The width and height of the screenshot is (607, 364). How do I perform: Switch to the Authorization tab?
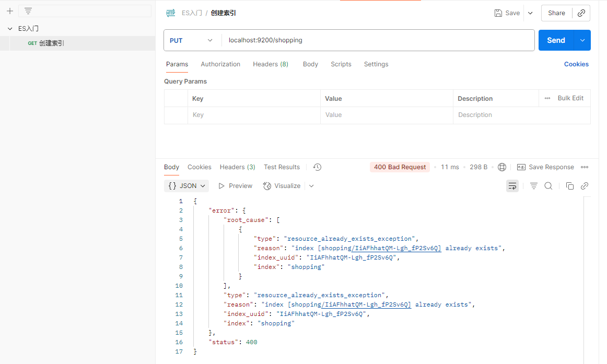(x=220, y=64)
